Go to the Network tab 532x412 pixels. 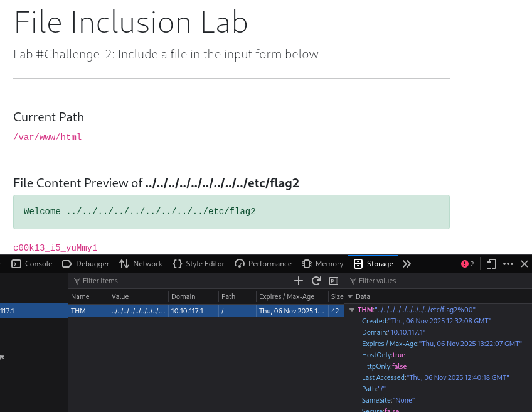tap(141, 264)
